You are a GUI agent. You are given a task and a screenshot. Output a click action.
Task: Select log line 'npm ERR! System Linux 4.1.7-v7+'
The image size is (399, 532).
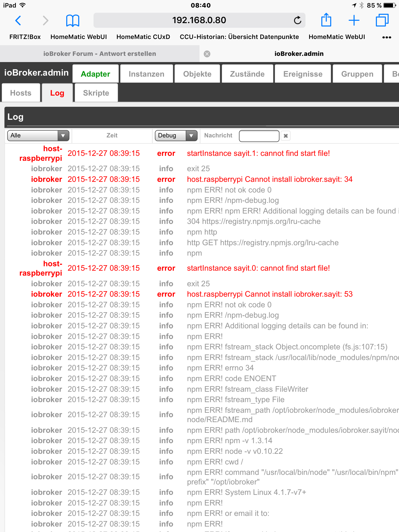[x=247, y=492]
